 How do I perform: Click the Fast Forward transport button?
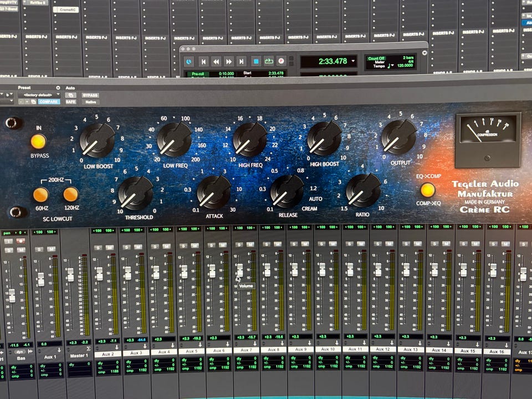coord(229,62)
